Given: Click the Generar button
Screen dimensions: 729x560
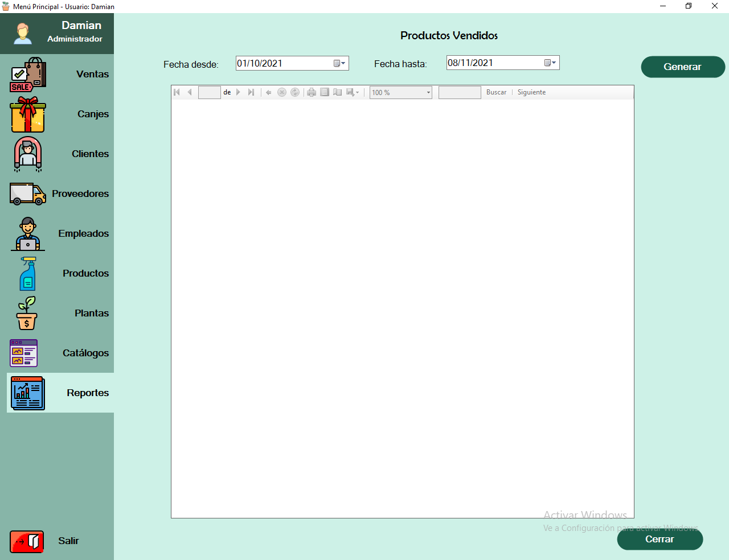Looking at the screenshot, I should tap(683, 67).
